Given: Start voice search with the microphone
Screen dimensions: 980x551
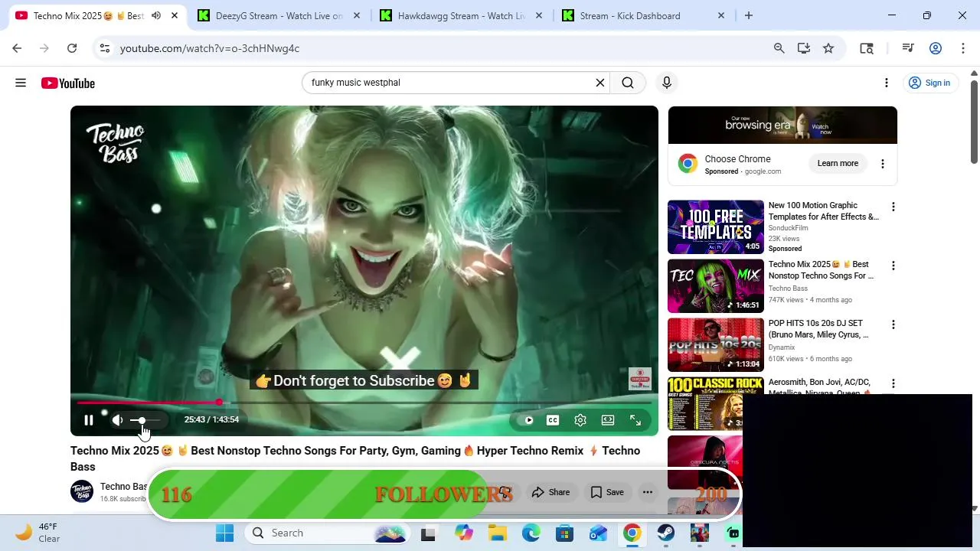Looking at the screenshot, I should point(667,83).
